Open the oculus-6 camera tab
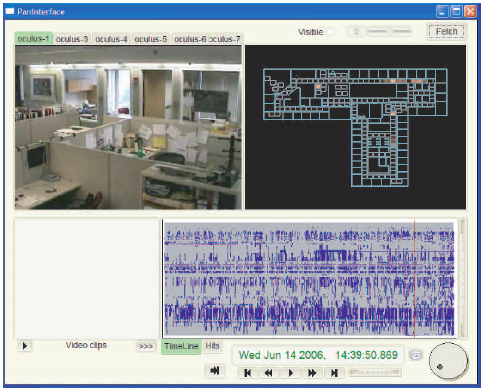482x390 pixels. coord(190,39)
